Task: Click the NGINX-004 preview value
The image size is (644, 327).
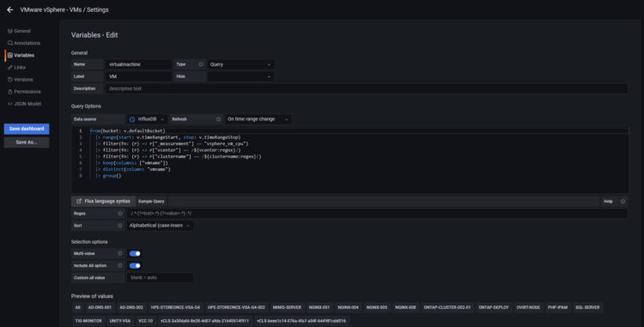Action: 348,307
